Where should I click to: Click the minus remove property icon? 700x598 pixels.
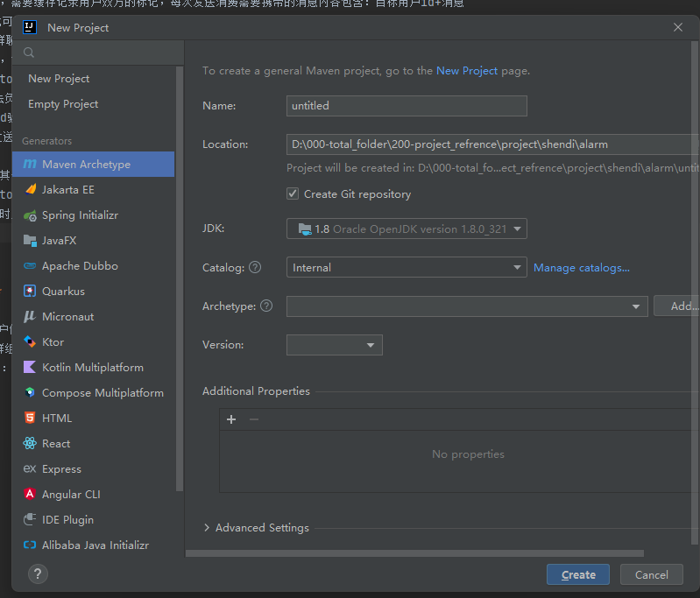click(254, 419)
